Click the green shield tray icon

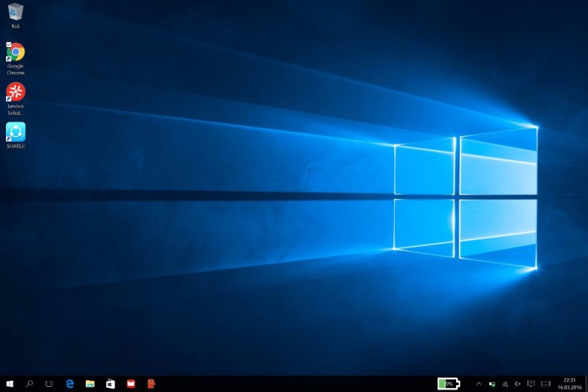tap(492, 384)
